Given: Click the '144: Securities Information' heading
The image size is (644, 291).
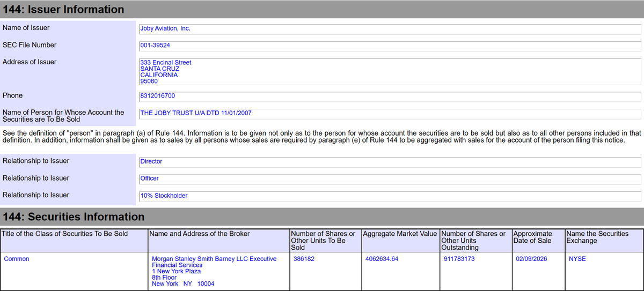Looking at the screenshot, I should pos(74,217).
